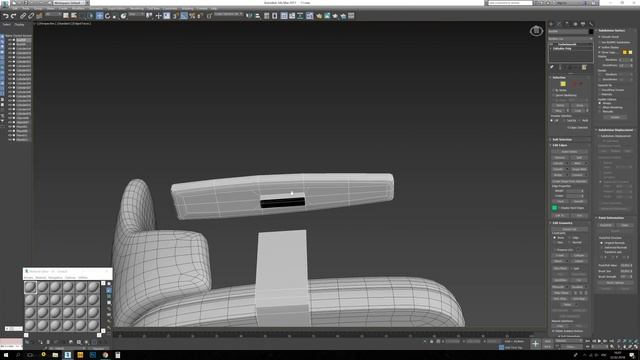The height and width of the screenshot is (360, 640).
Task: Click the first yellow Show Cage swatch
Action: (624, 52)
